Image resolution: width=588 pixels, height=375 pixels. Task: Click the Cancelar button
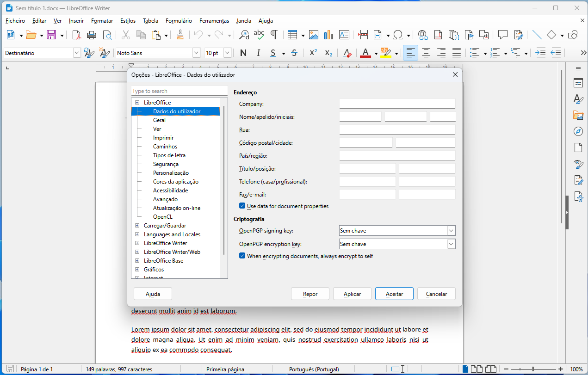click(436, 294)
